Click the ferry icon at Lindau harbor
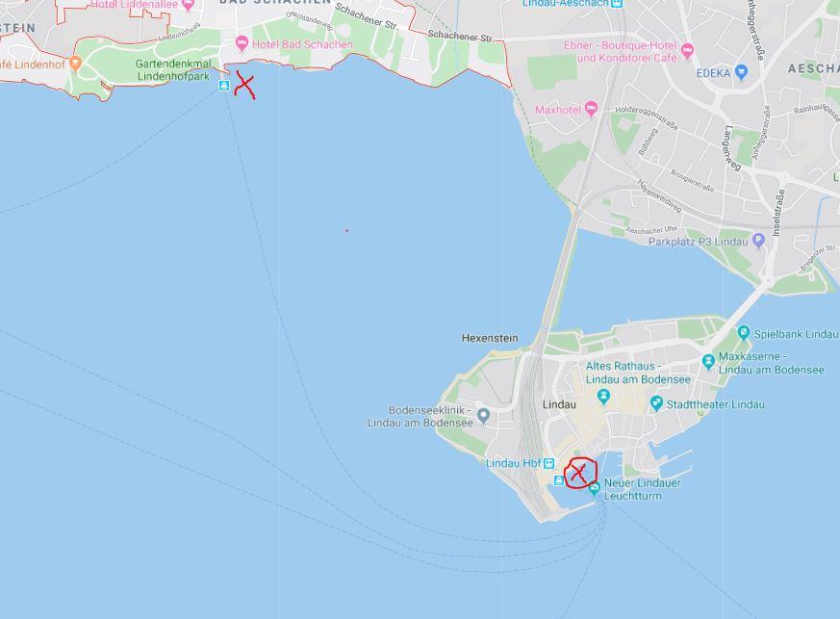Screen dimensions: 840x619 coord(559,480)
